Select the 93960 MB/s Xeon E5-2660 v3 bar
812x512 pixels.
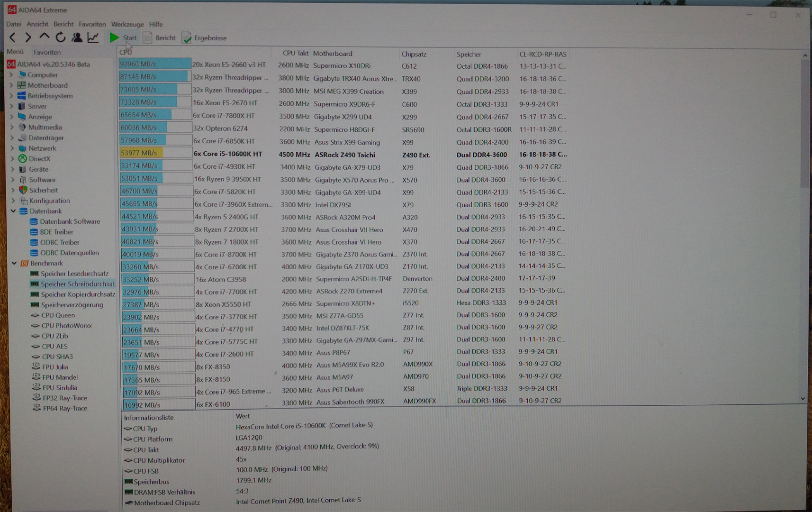click(x=154, y=64)
